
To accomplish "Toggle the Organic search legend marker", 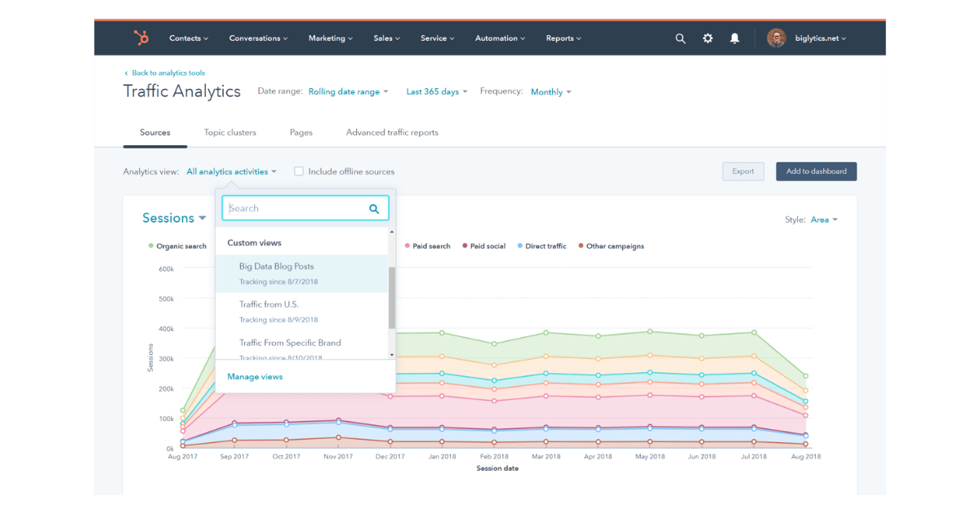I will coord(151,246).
